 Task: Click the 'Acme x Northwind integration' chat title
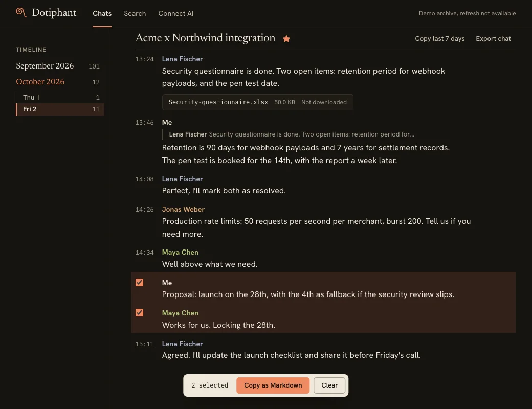(x=205, y=38)
